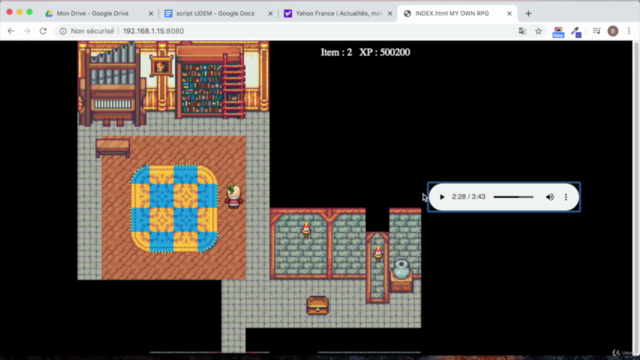The height and width of the screenshot is (360, 640).
Task: Go back to the previous page
Action: (x=11, y=31)
